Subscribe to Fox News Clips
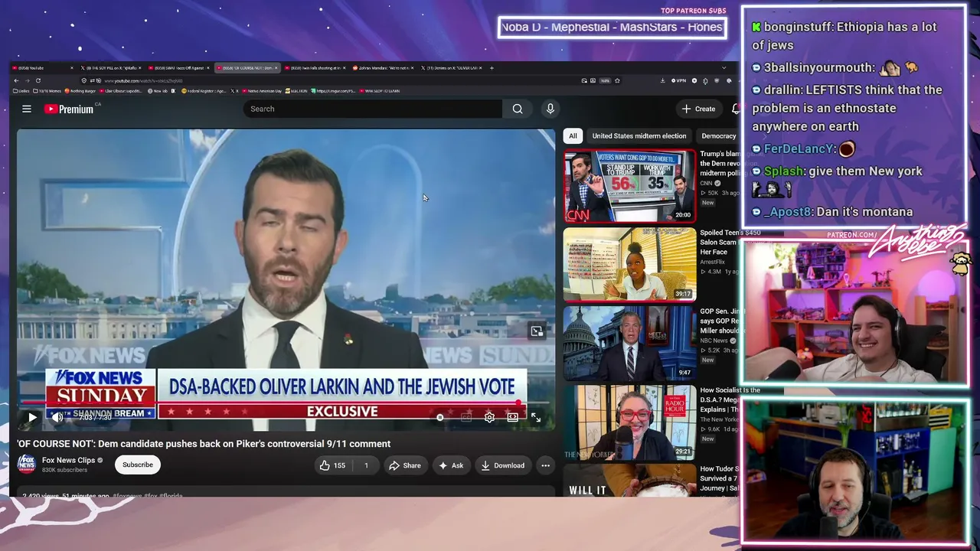This screenshot has width=980, height=551. [x=138, y=465]
